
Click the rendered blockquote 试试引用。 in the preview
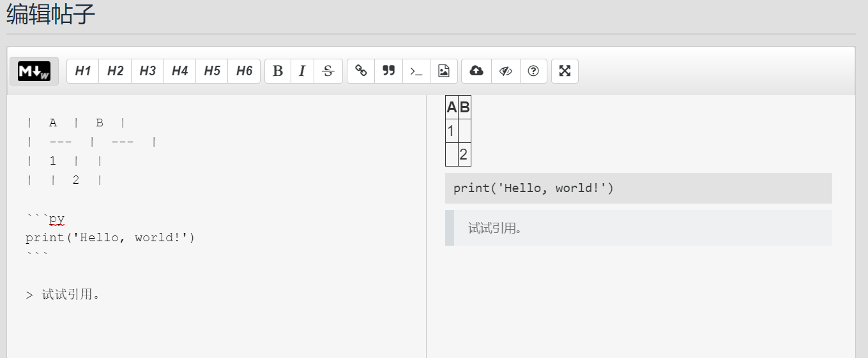pos(639,228)
